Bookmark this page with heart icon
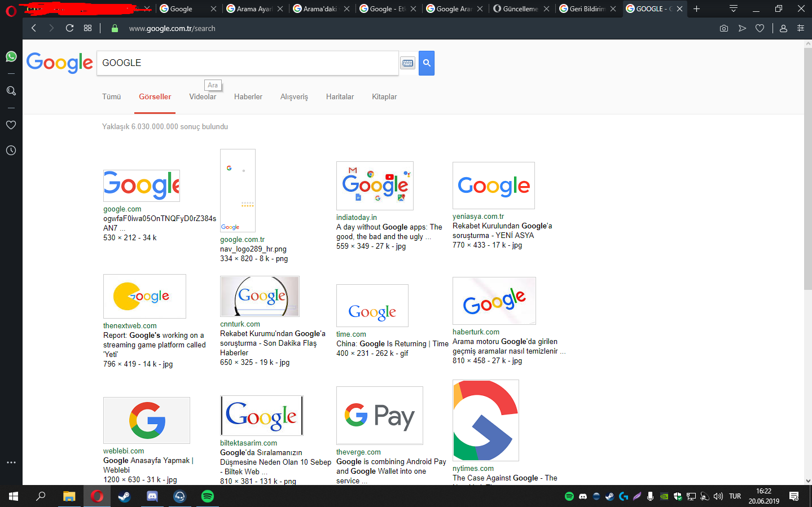The image size is (812, 507). pos(760,28)
